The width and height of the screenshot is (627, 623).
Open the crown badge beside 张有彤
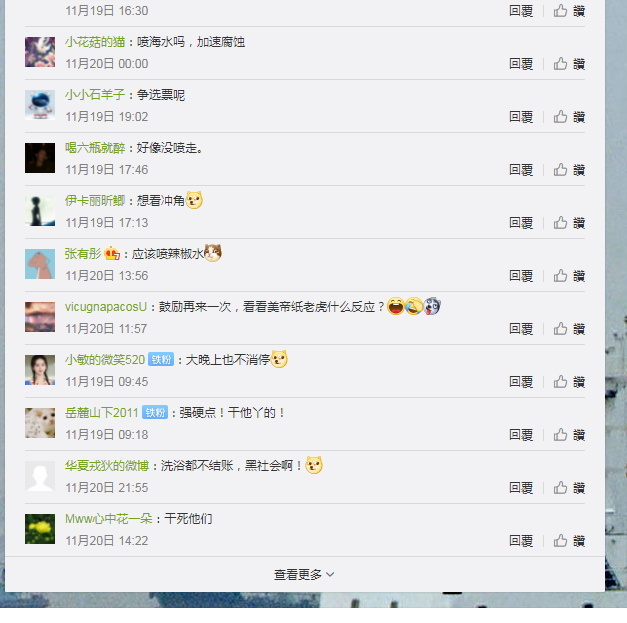[112, 254]
